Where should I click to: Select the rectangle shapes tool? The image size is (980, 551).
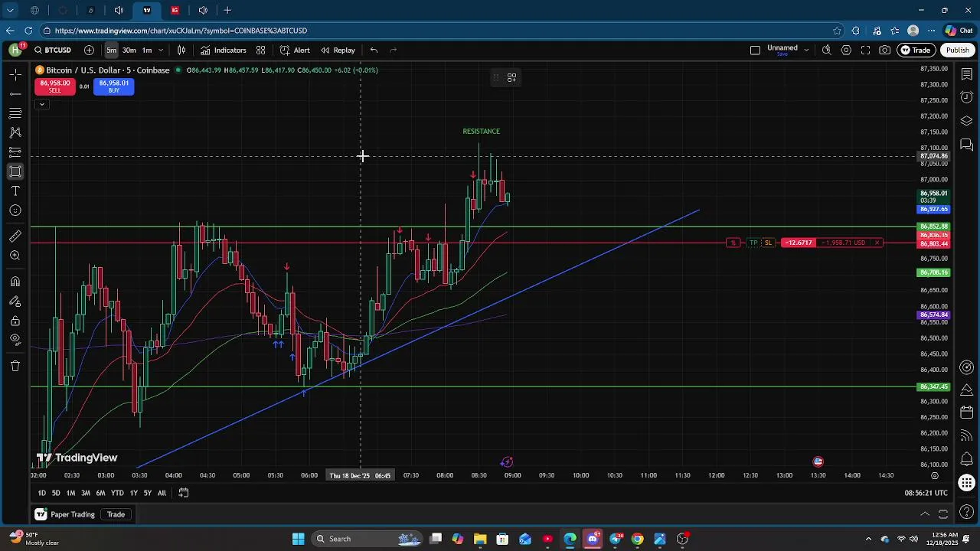[15, 171]
